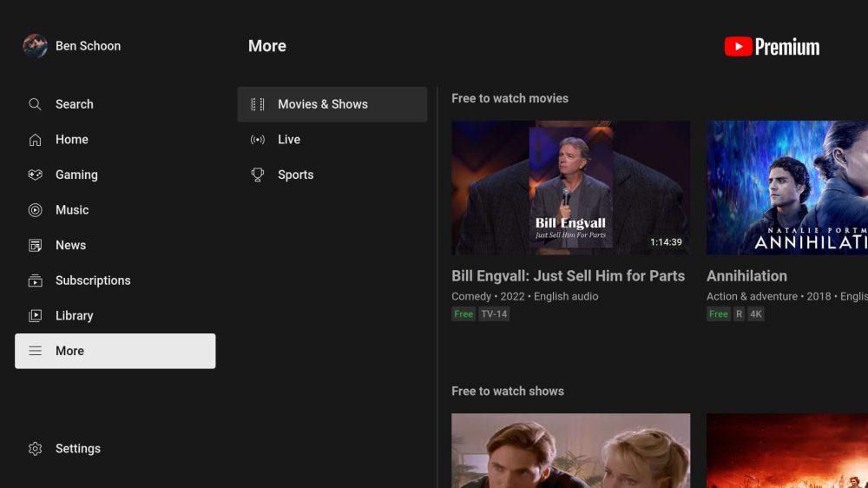
Task: Open the Bill Engvall movie thumbnail
Action: [x=570, y=188]
